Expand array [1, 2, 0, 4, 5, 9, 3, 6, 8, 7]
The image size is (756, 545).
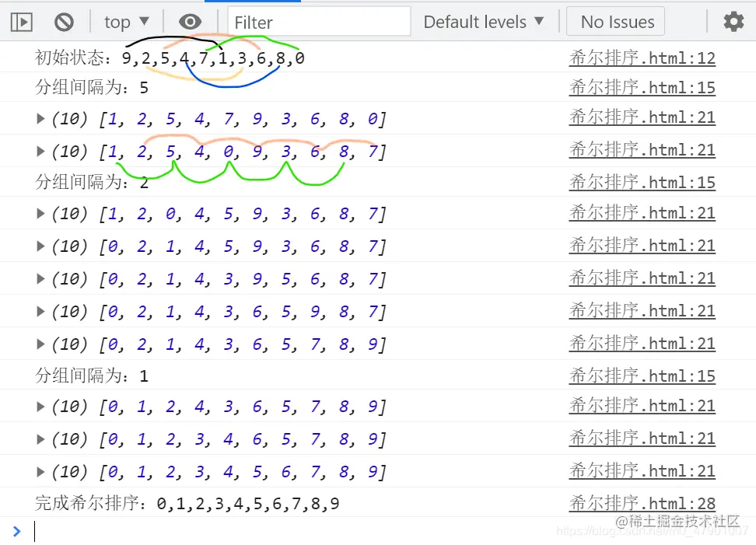[40, 214]
